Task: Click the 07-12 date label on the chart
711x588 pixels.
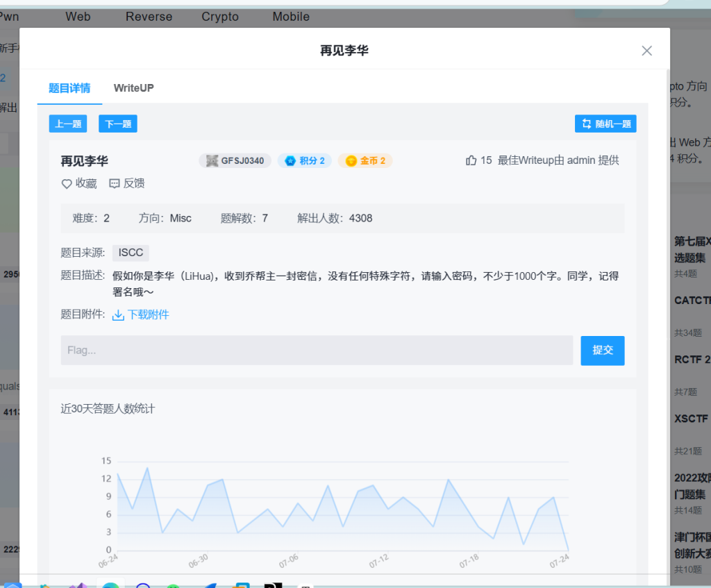Action: click(x=378, y=561)
